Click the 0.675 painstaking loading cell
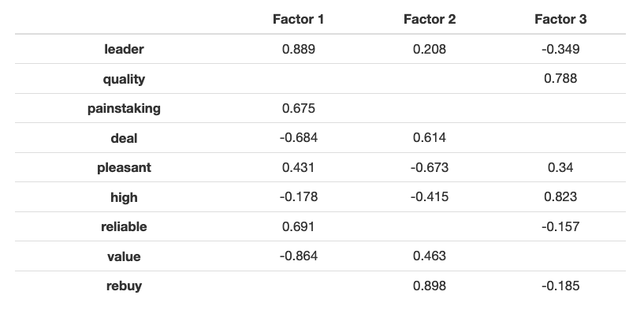The image size is (644, 310). pos(299,108)
